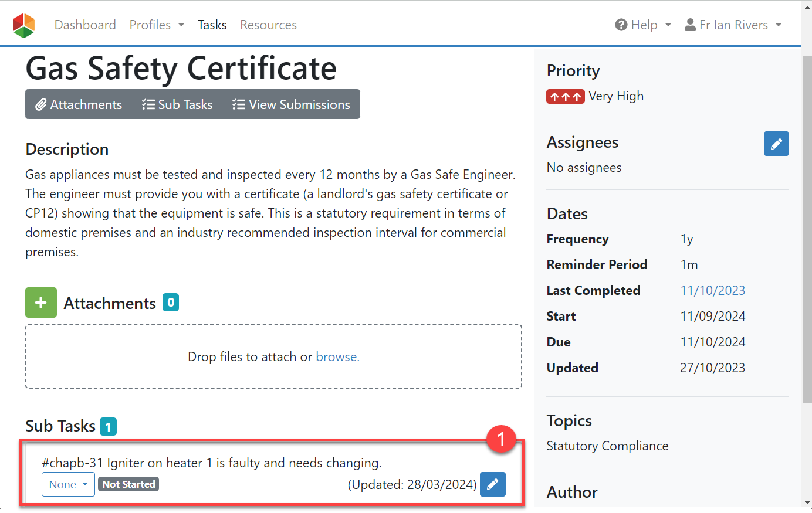This screenshot has width=812, height=513.
Task: Go to the Dashboard page
Action: [x=85, y=25]
